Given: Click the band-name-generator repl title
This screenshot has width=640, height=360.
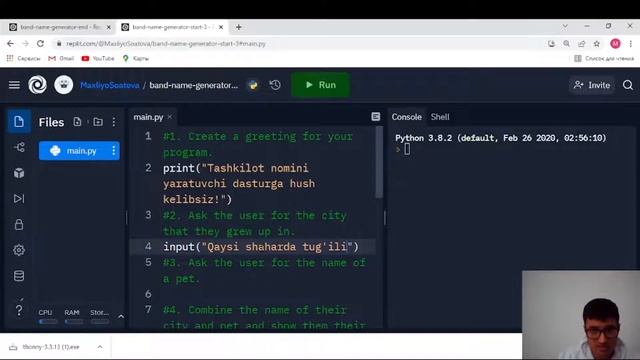Looking at the screenshot, I should click(193, 85).
